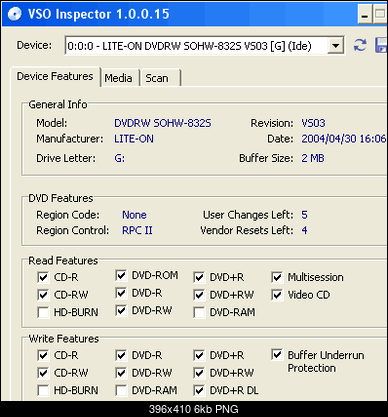Click the Vendor Resets Left value 4
This screenshot has height=417, width=388.
[304, 230]
